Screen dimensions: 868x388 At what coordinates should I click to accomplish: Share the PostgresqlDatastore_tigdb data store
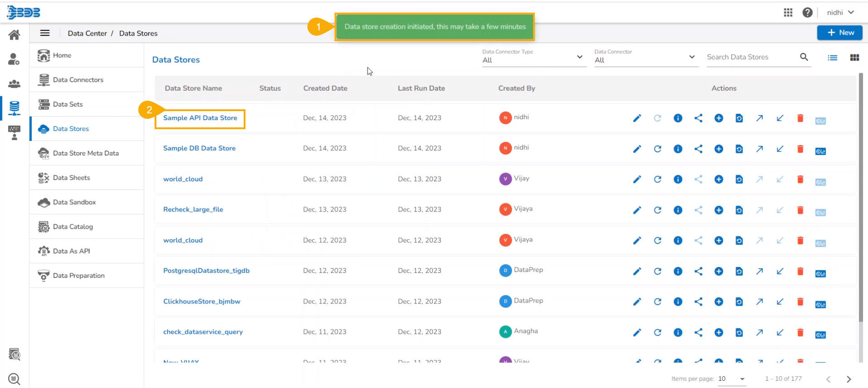698,271
